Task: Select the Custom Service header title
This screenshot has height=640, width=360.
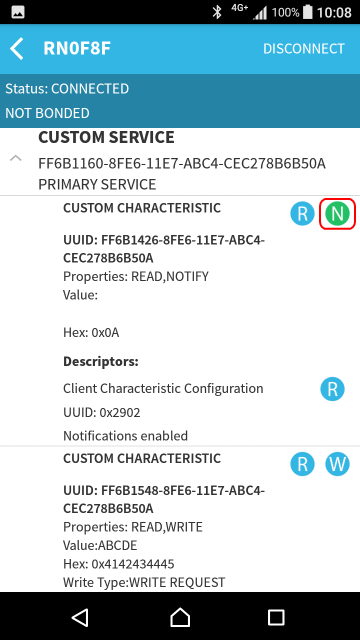Action: pyautogui.click(x=106, y=138)
